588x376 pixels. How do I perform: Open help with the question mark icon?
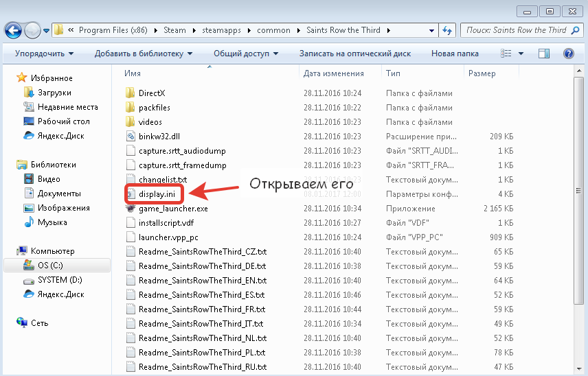tap(569, 54)
